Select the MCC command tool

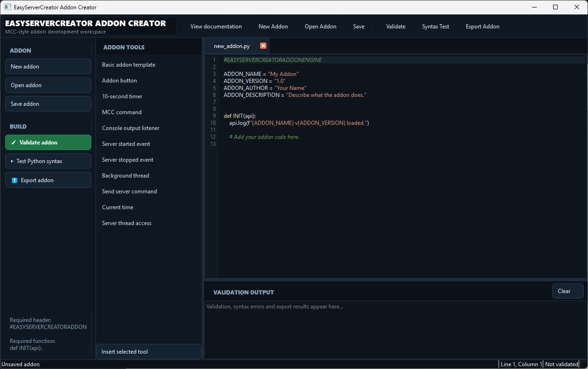pyautogui.click(x=149, y=112)
